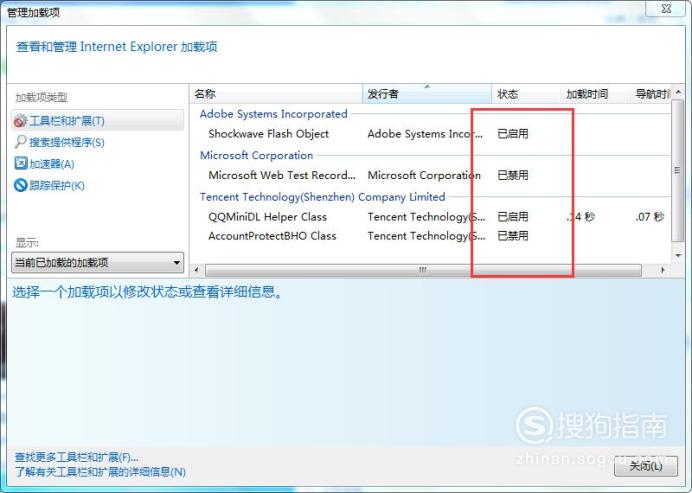Click the Adobe Systems Incorporated group header
This screenshot has width=692, height=493.
pyautogui.click(x=274, y=114)
